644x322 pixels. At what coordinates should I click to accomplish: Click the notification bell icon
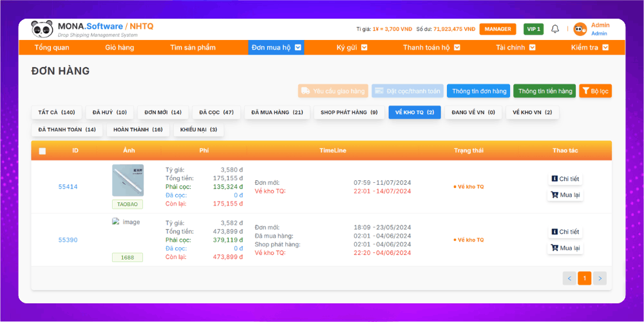click(x=554, y=29)
